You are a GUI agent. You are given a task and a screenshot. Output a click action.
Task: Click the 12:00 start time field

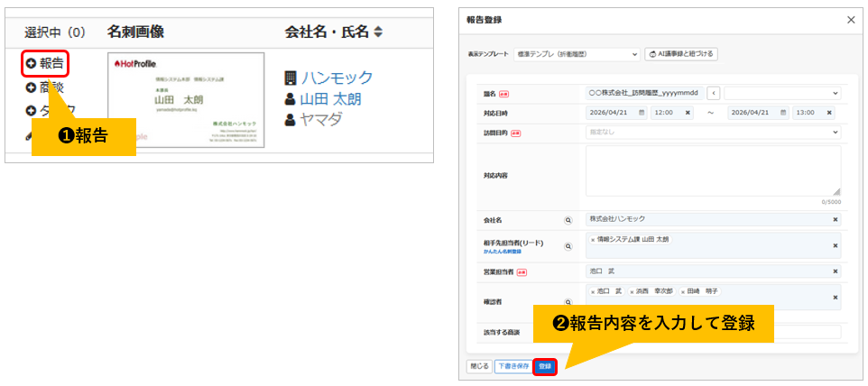(x=672, y=112)
